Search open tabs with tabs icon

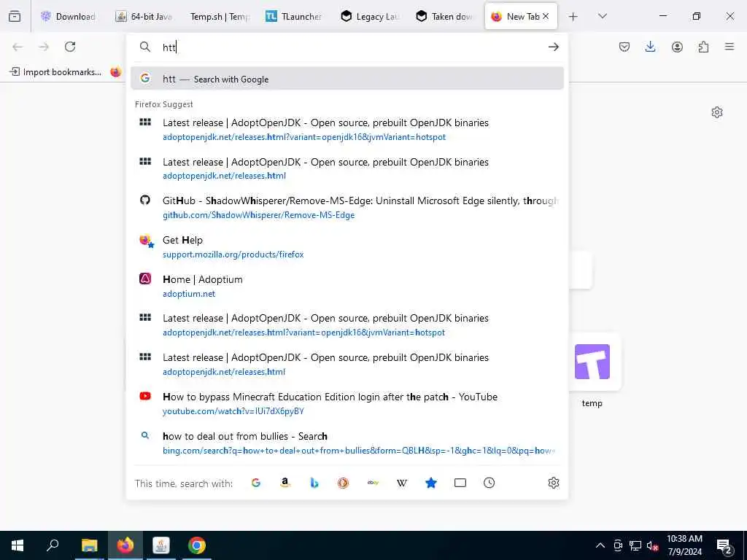point(460,483)
